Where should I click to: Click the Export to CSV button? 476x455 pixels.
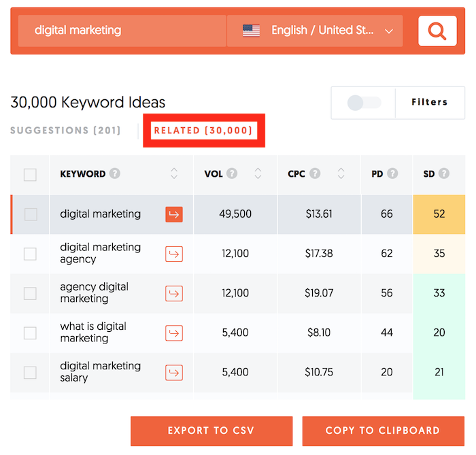click(211, 431)
